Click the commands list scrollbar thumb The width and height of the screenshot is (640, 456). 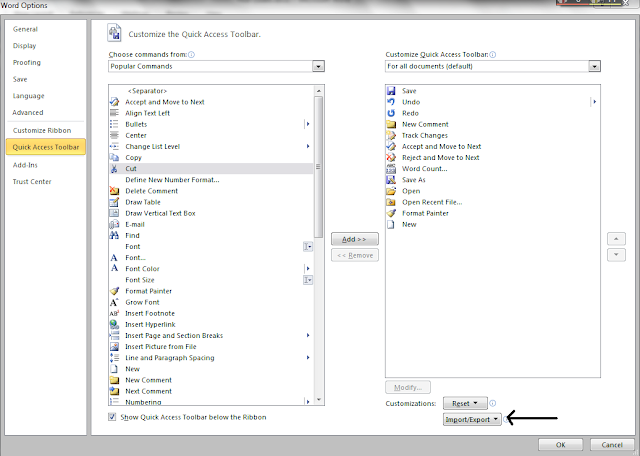tap(319, 167)
